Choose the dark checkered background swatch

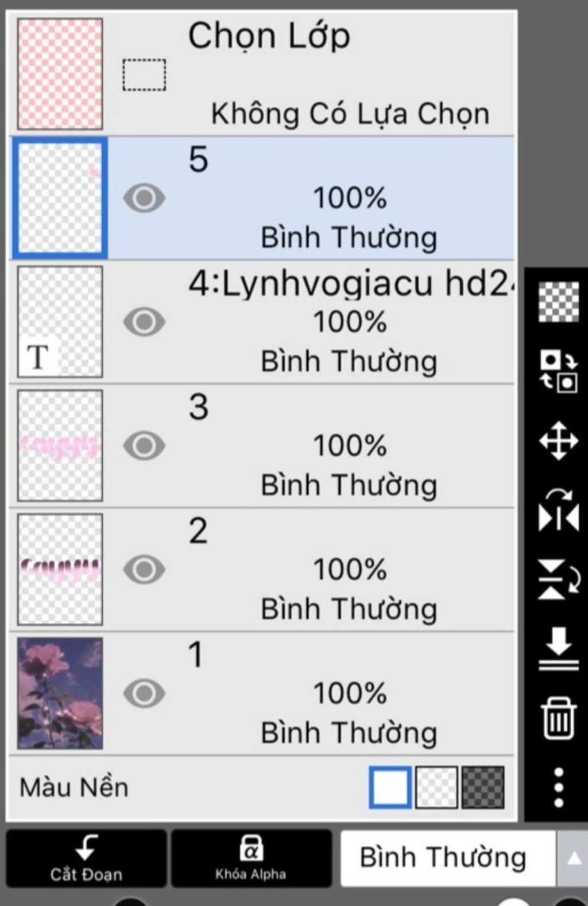point(483,787)
